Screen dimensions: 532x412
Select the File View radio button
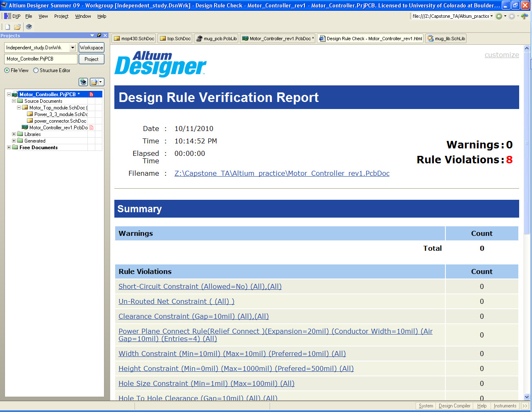coord(7,70)
